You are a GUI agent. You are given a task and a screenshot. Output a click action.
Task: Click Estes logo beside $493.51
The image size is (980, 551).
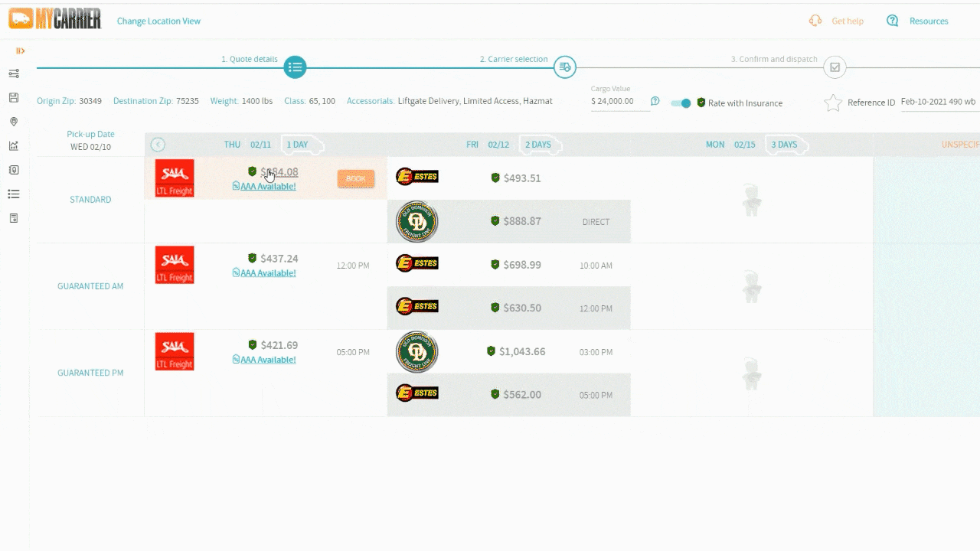tap(417, 178)
